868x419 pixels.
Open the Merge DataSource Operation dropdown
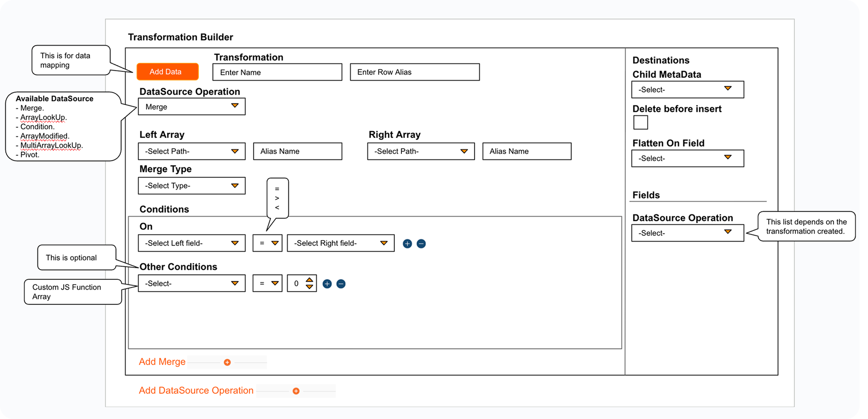192,106
